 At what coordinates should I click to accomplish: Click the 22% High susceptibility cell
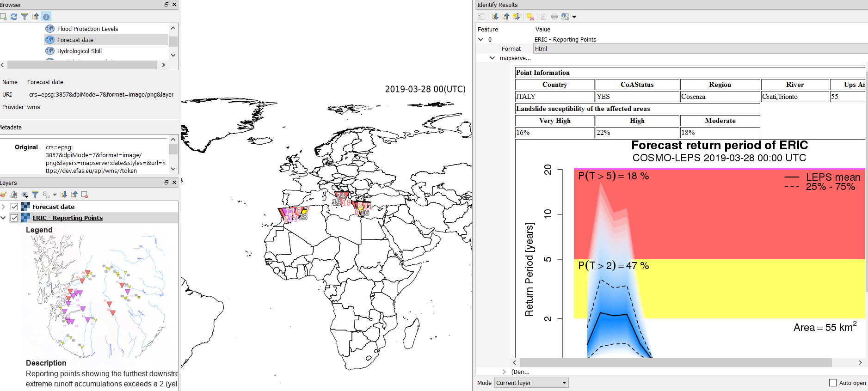(637, 133)
